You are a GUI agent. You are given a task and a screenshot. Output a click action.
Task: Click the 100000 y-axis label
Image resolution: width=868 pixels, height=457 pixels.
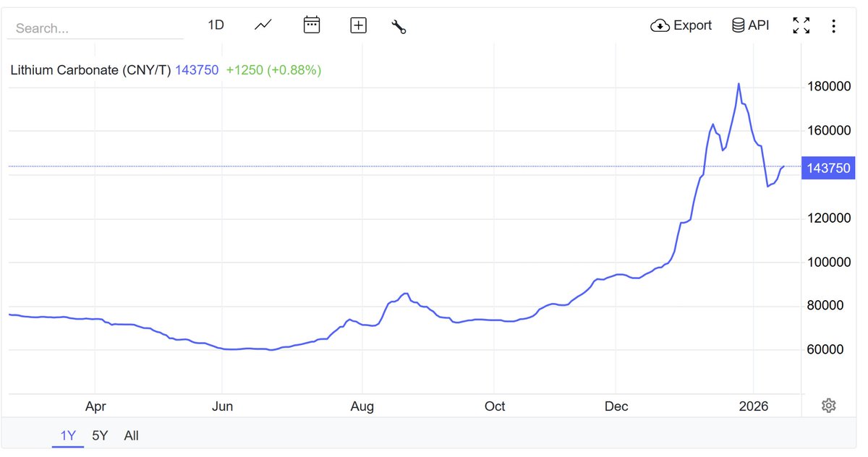click(x=830, y=262)
